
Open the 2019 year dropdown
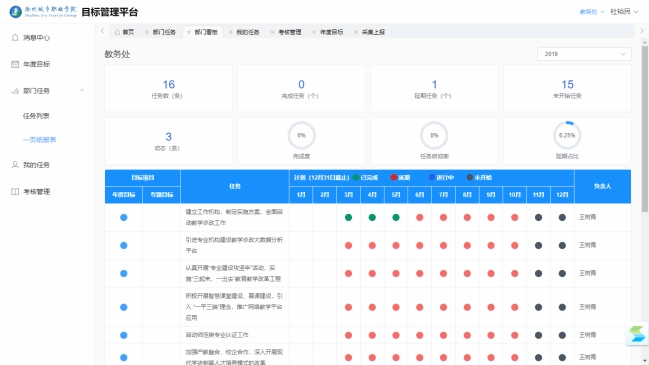pyautogui.click(x=584, y=54)
